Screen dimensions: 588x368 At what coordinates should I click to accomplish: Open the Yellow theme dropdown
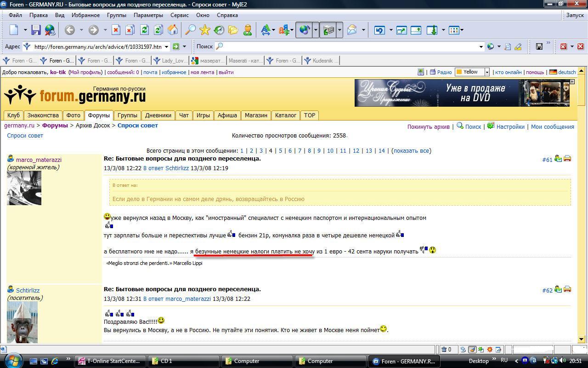tap(487, 72)
